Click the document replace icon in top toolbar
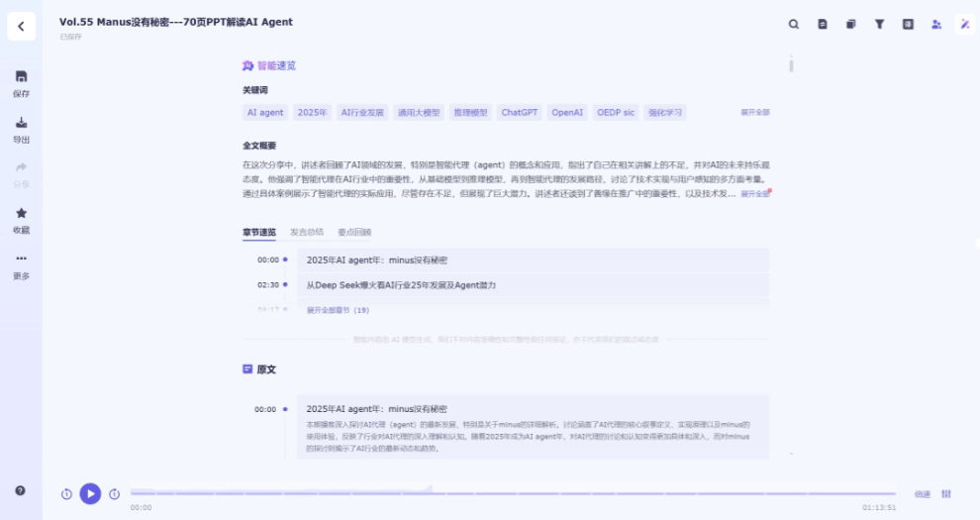980x520 pixels. coord(823,25)
